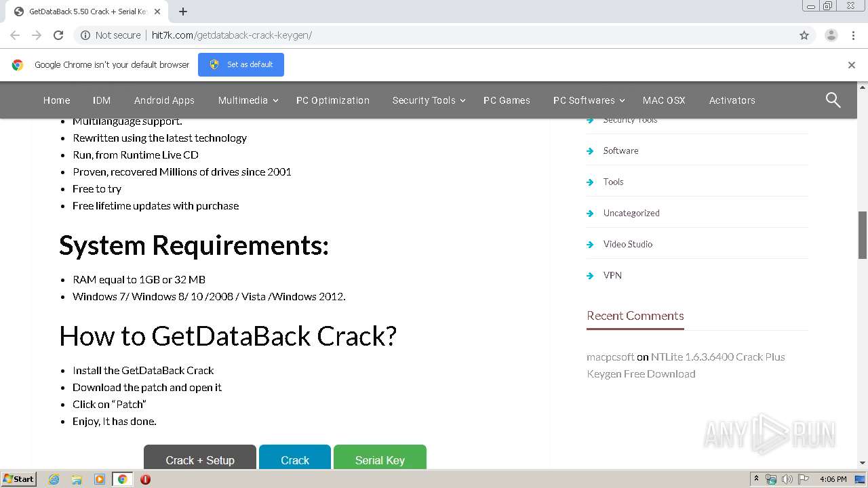Click the page vertical scrollbar thumb
868x488 pixels.
(x=863, y=235)
